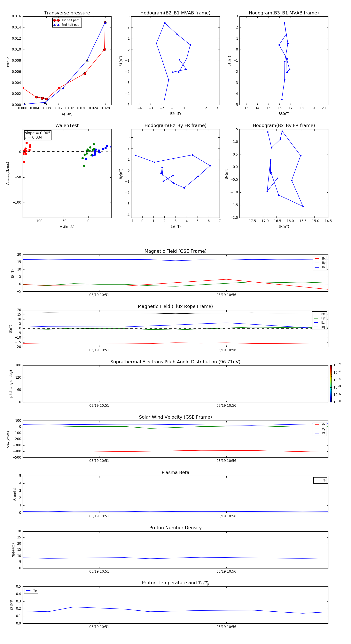Click the Tp legend entry in temperature plot
This screenshot has width=351, height=644.
31,591
